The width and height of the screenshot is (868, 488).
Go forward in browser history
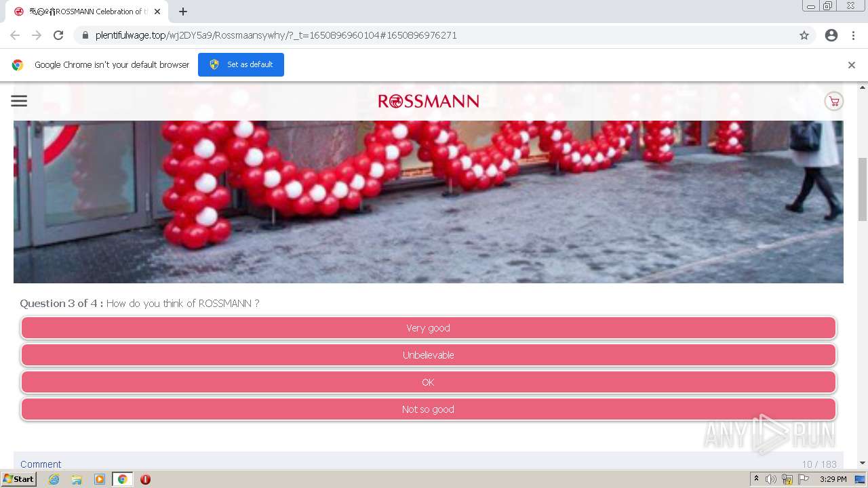click(x=37, y=35)
